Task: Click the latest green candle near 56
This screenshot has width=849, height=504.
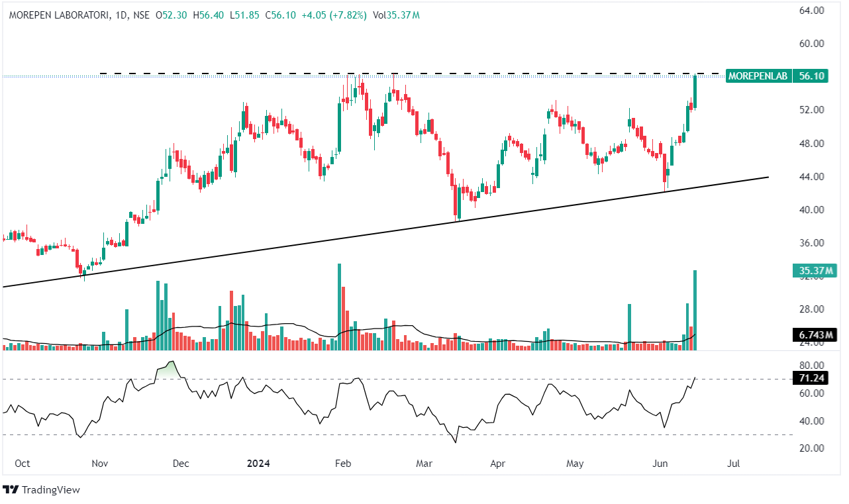Action: coord(695,91)
